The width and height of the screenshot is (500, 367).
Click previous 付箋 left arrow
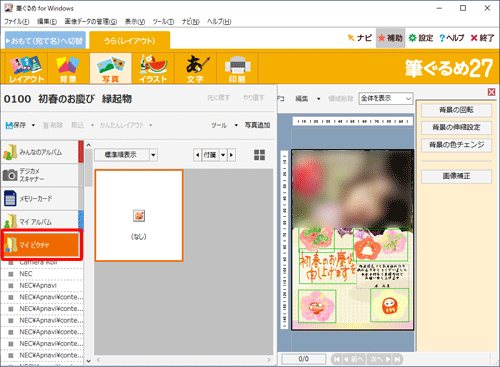point(198,155)
